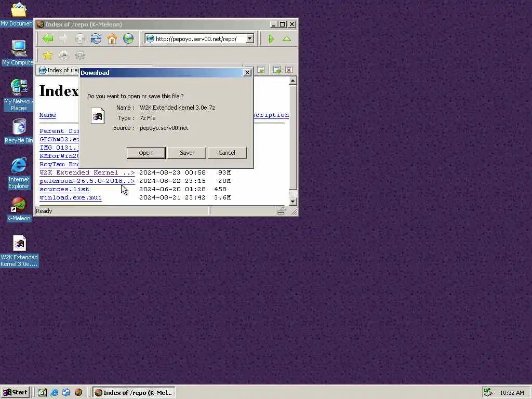Click the page scrollbar down arrow
Viewport: 532px width, 399px height.
(x=293, y=201)
